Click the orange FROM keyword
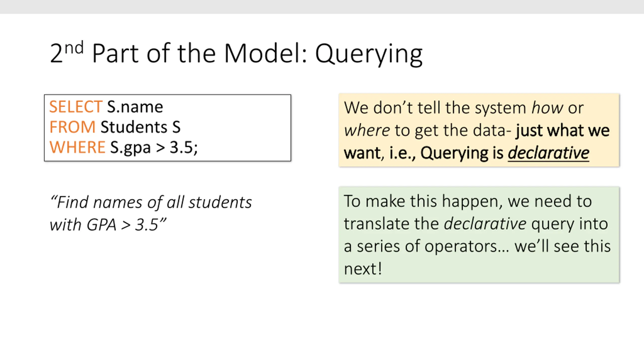Viewport: 644px width, 362px height. 72,127
